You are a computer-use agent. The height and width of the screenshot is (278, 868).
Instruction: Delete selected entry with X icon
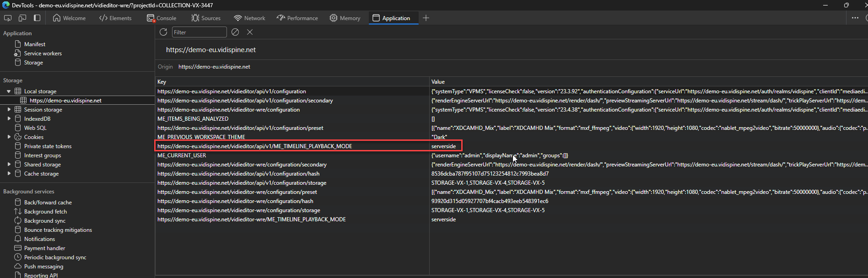(250, 32)
